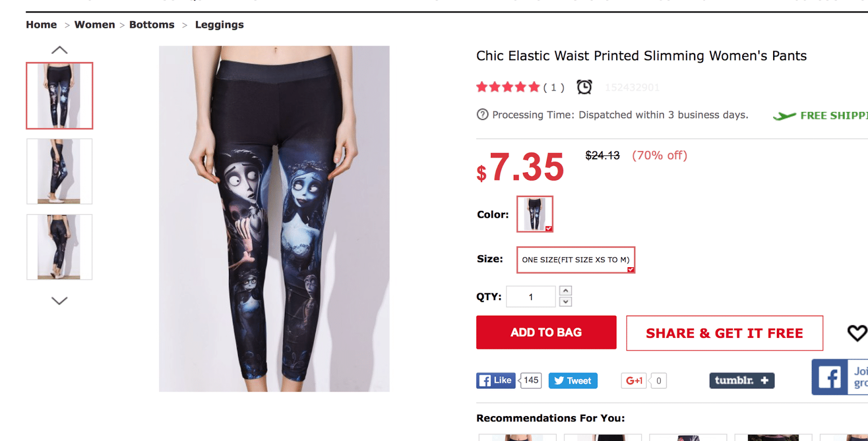Image resolution: width=868 pixels, height=441 pixels.
Task: Decrease quantity with the down arrow
Action: click(565, 302)
